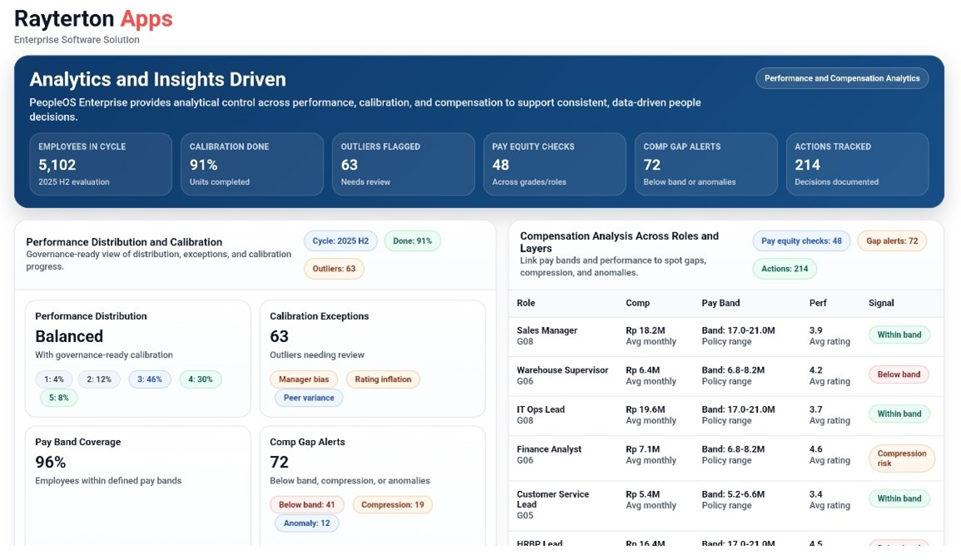Click the Done: 91% pill
The image size is (961, 560).
(x=412, y=241)
